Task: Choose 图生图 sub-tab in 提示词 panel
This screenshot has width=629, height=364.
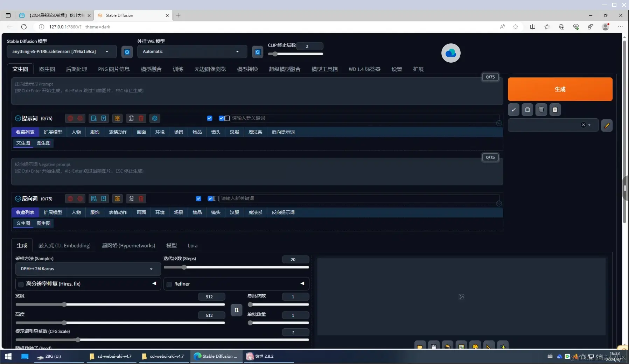Action: [43, 143]
